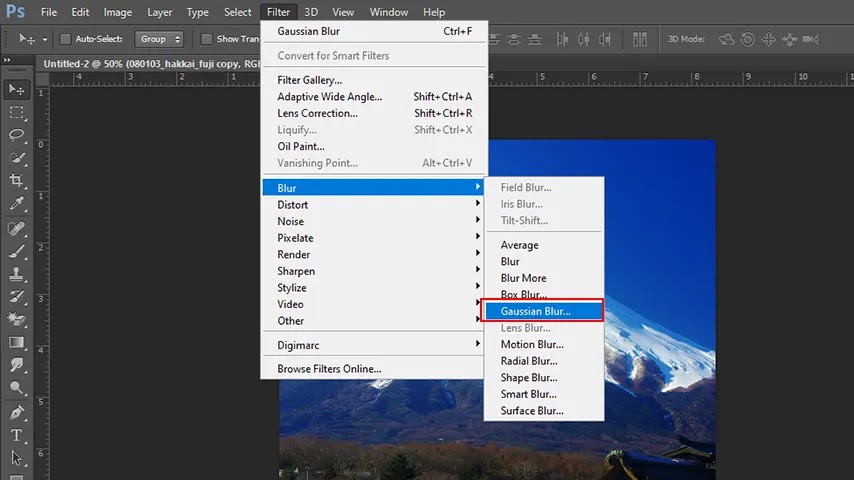The height and width of the screenshot is (480, 854).
Task: Expand the Pixelate submenu
Action: (373, 238)
